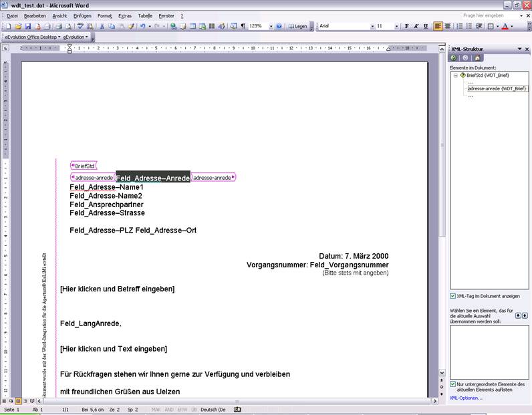Open the border style dropdown arrow
Image resolution: width=532 pixels, height=415 pixels.
497,26
